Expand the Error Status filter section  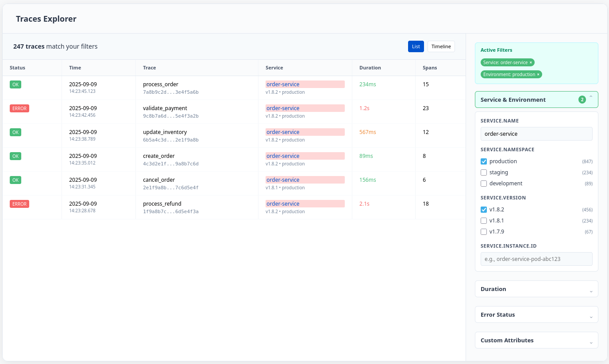click(x=536, y=314)
